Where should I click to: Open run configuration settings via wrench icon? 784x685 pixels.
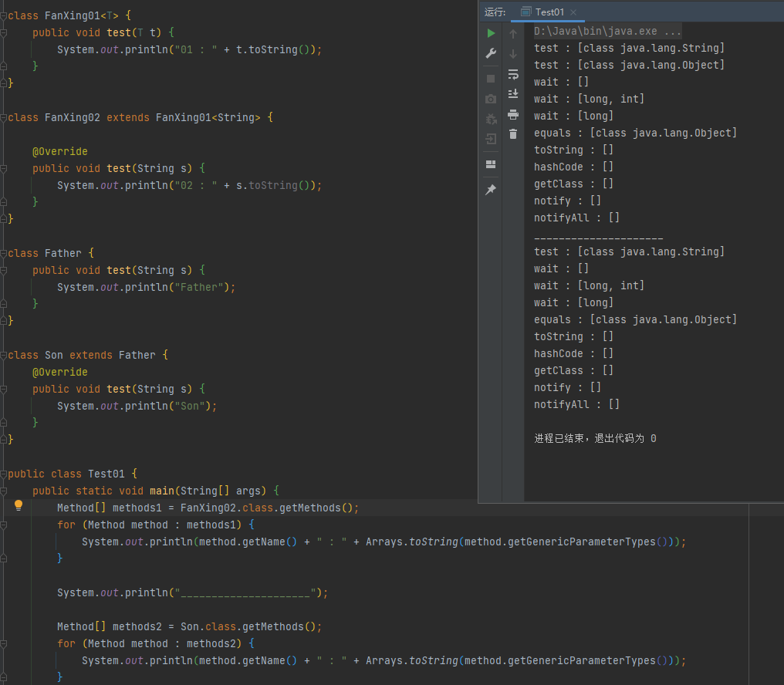[x=491, y=53]
